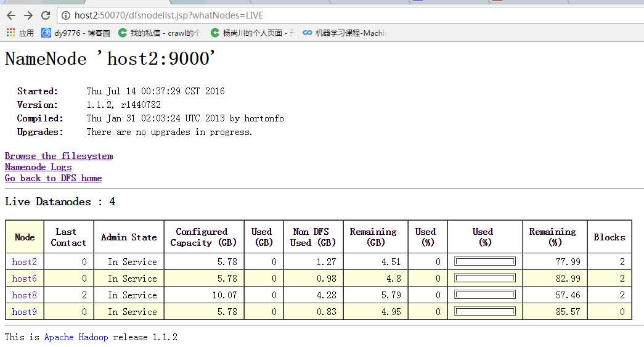Click the NameNode 'host2:9000' title
Viewport: 644px width, 347px height.
click(110, 59)
